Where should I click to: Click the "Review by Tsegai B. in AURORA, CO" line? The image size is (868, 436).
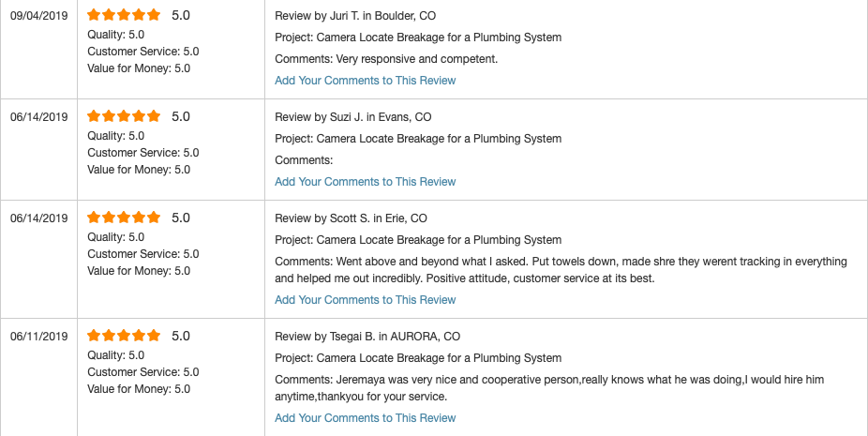point(367,337)
